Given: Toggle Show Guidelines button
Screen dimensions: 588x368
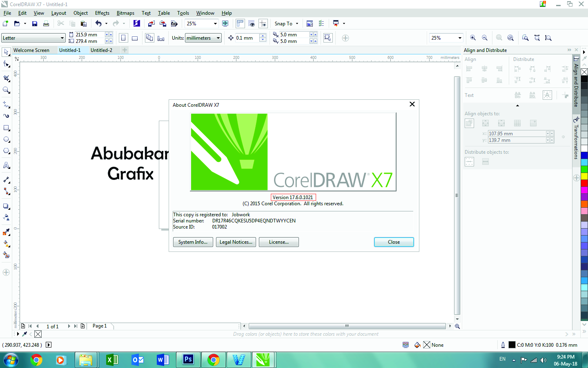Looking at the screenshot, I should (x=263, y=24).
